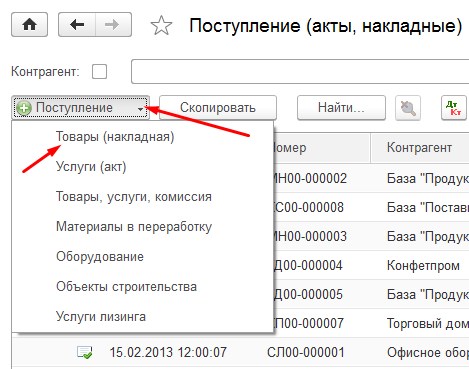
Task: Open the Найти... search button
Action: tap(341, 108)
